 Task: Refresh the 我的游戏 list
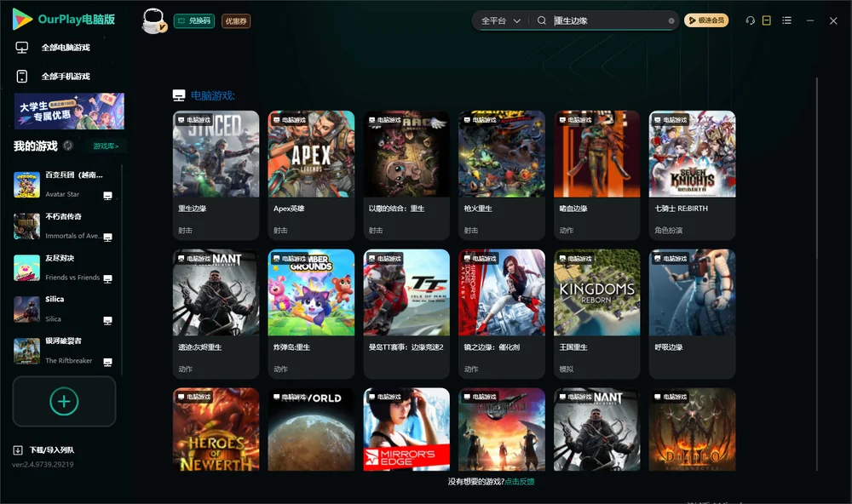click(x=68, y=146)
